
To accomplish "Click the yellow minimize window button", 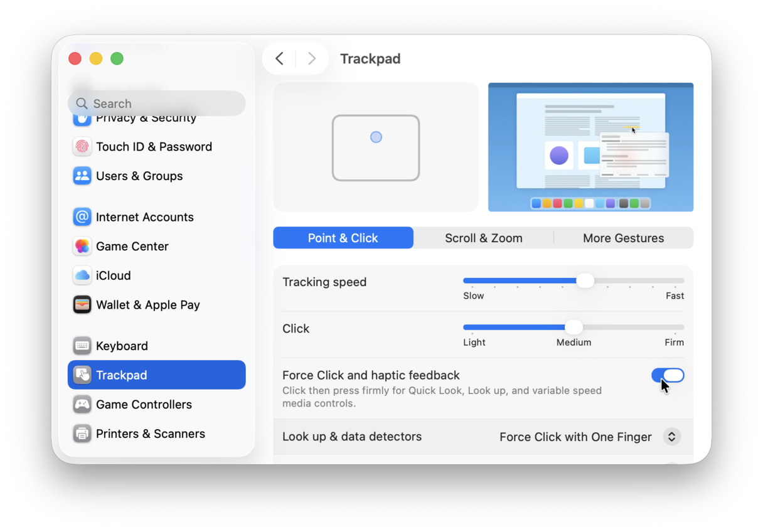I will tap(96, 58).
